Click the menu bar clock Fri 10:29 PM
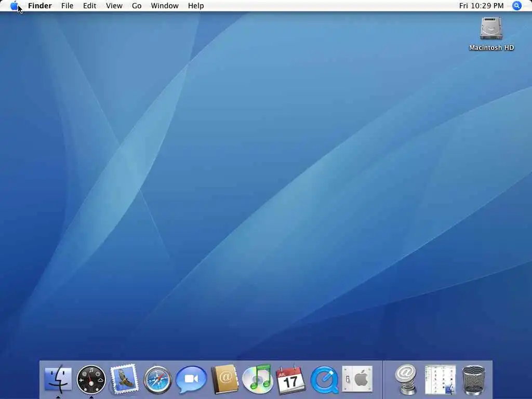The image size is (532, 399). click(x=481, y=6)
